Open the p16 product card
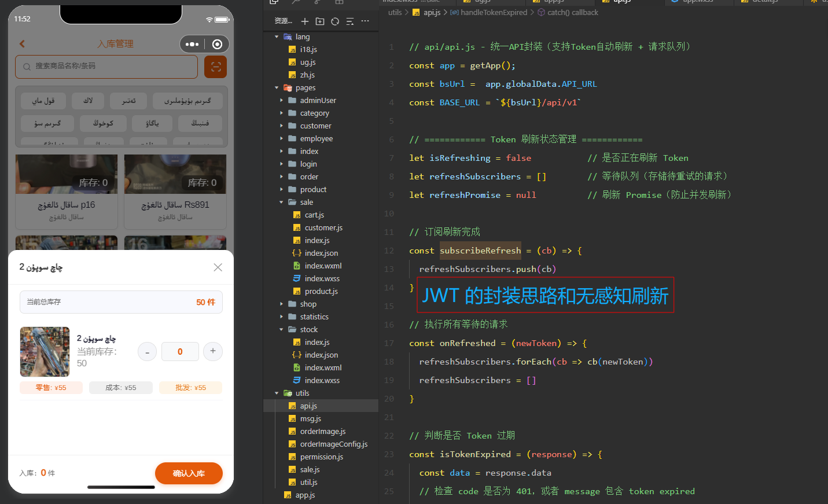This screenshot has width=828, height=504. coord(67,192)
